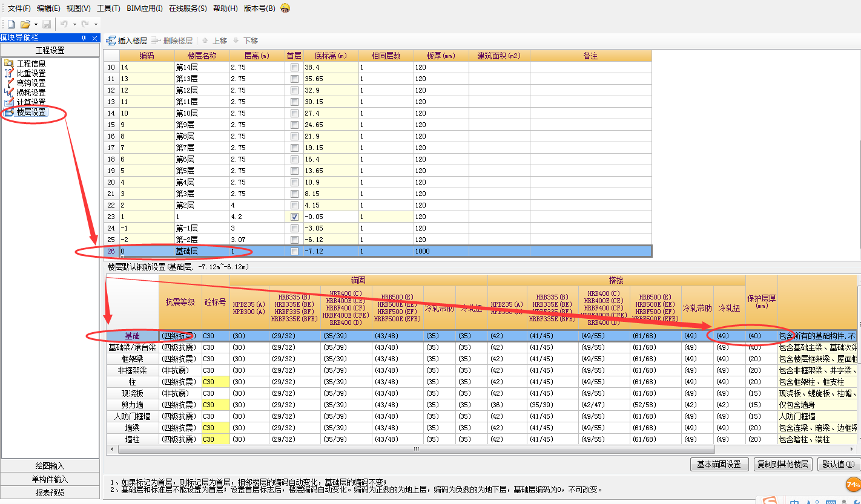Viewport: 861px width, 504px height.
Task: Switch to the 绘图输入 panel tab
Action: click(50, 466)
